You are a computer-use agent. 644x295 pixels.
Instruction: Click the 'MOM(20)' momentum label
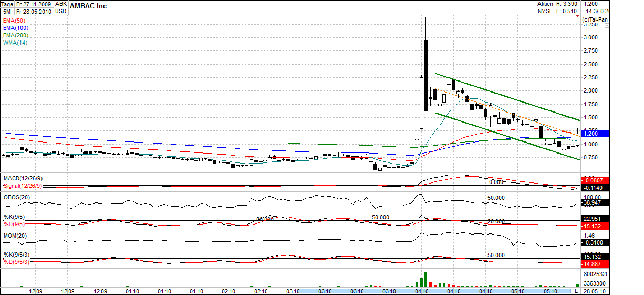pos(15,236)
